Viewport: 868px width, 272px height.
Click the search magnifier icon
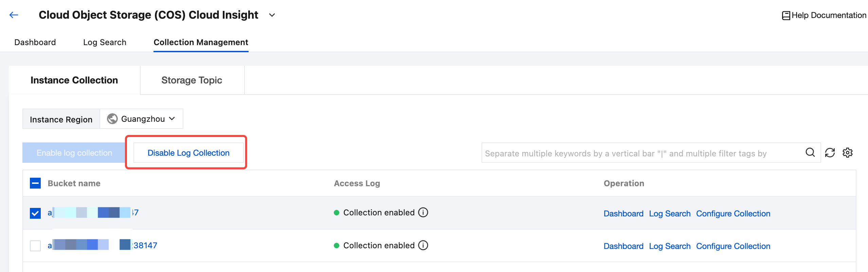[810, 153]
